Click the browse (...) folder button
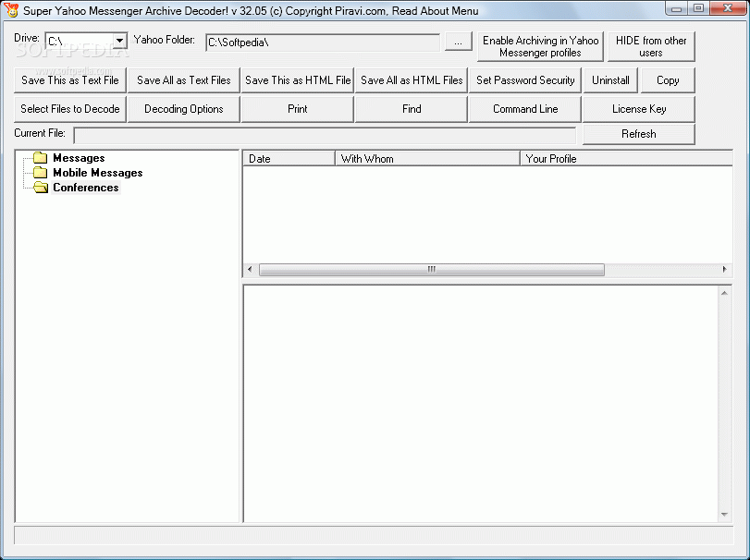Image resolution: width=750 pixels, height=560 pixels. (x=458, y=43)
